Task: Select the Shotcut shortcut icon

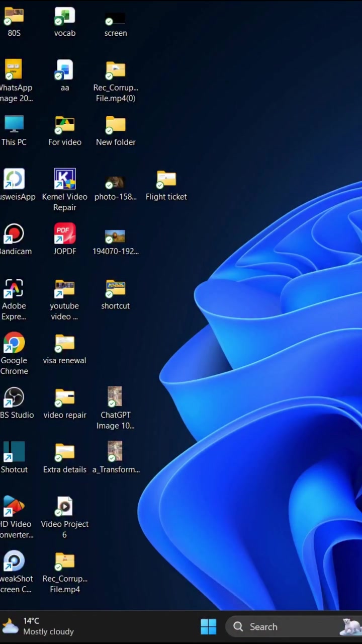Action: coord(14,452)
